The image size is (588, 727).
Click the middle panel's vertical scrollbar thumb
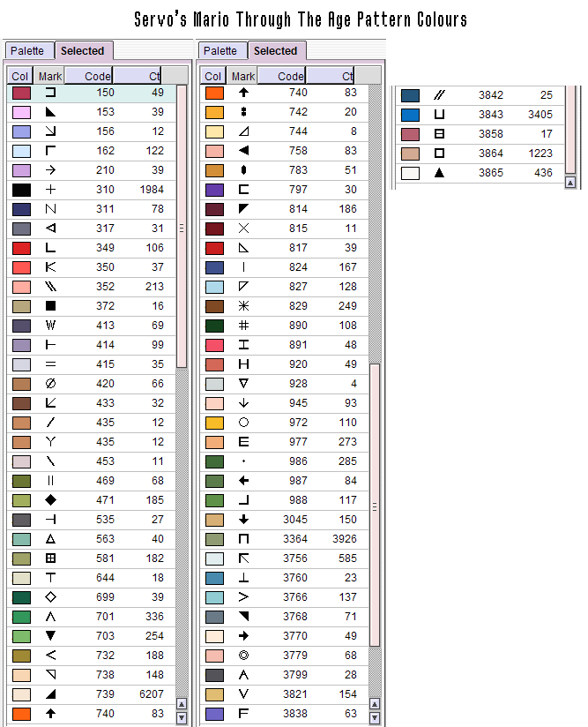click(375, 507)
